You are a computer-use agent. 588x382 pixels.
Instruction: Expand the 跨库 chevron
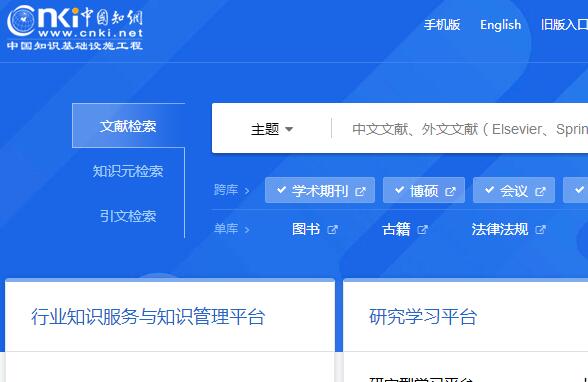247,191
